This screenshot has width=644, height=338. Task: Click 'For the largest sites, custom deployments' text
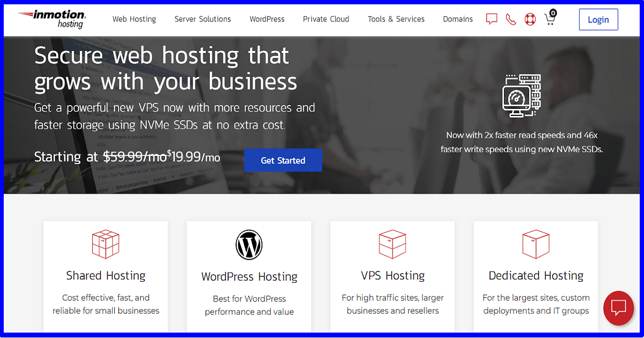click(x=536, y=304)
